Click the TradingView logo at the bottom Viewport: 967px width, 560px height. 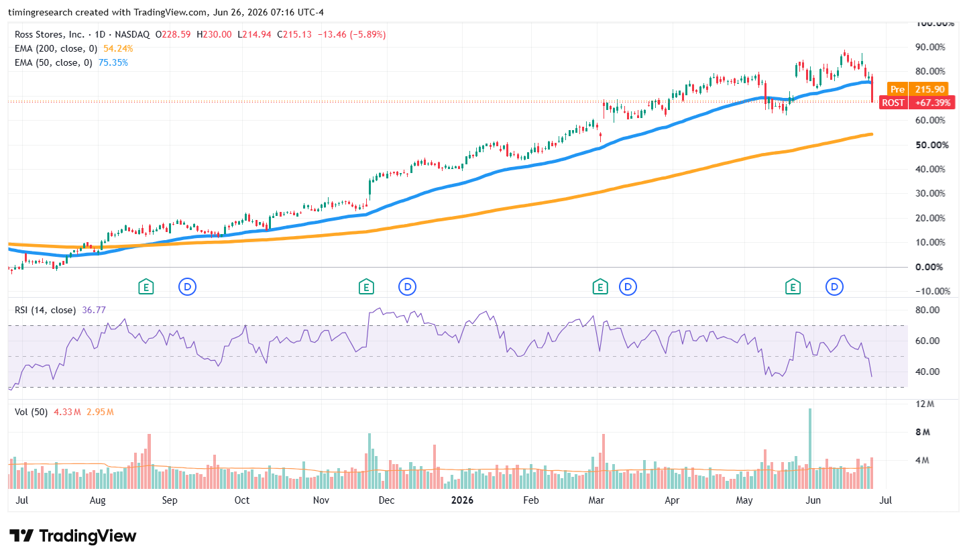[73, 536]
